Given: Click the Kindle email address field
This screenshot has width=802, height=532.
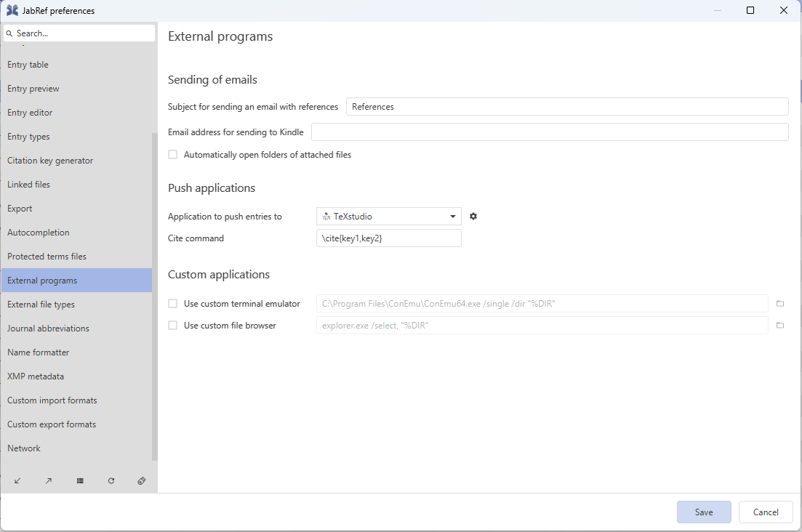Looking at the screenshot, I should pos(549,132).
